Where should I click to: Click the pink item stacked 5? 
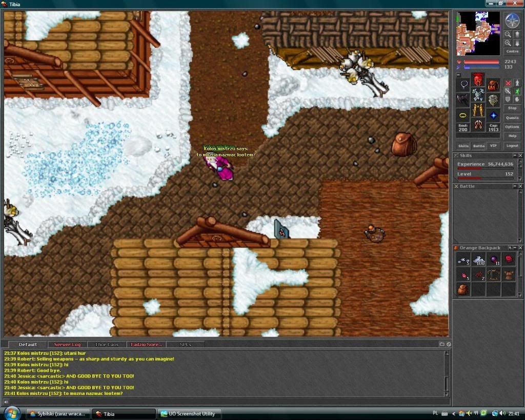click(x=463, y=275)
